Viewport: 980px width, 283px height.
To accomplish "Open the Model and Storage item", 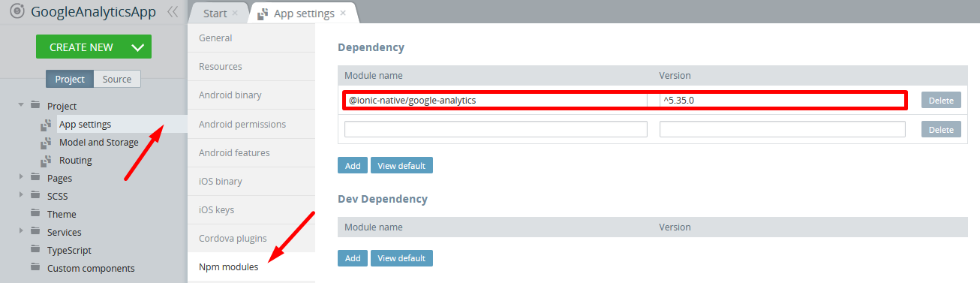I will [98, 142].
